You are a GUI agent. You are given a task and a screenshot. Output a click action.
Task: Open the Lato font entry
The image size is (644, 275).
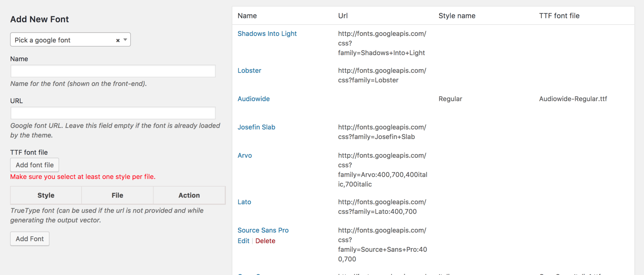[244, 202]
